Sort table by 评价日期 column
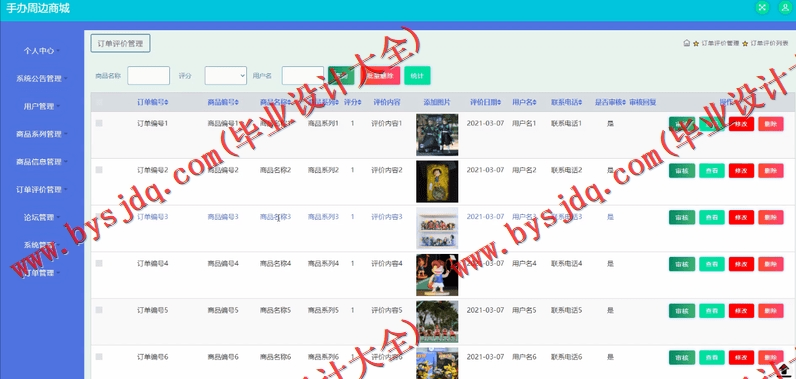This screenshot has height=379, width=796. [485, 102]
